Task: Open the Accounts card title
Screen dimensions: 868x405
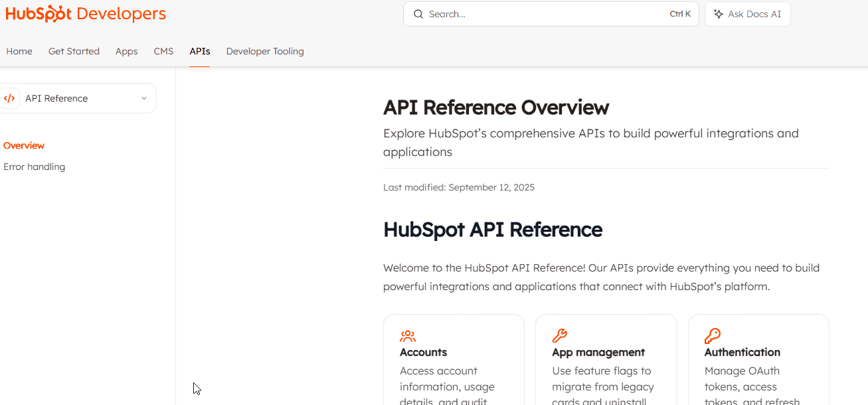Action: (423, 353)
